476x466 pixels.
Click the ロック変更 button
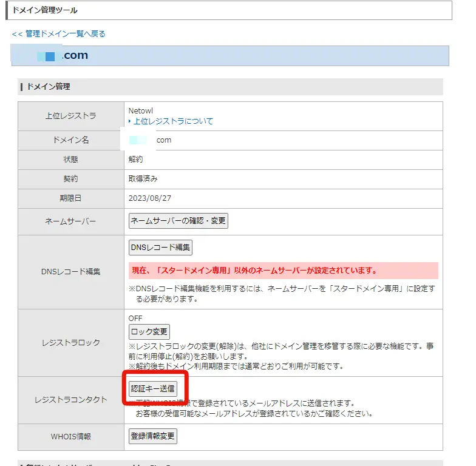(149, 332)
